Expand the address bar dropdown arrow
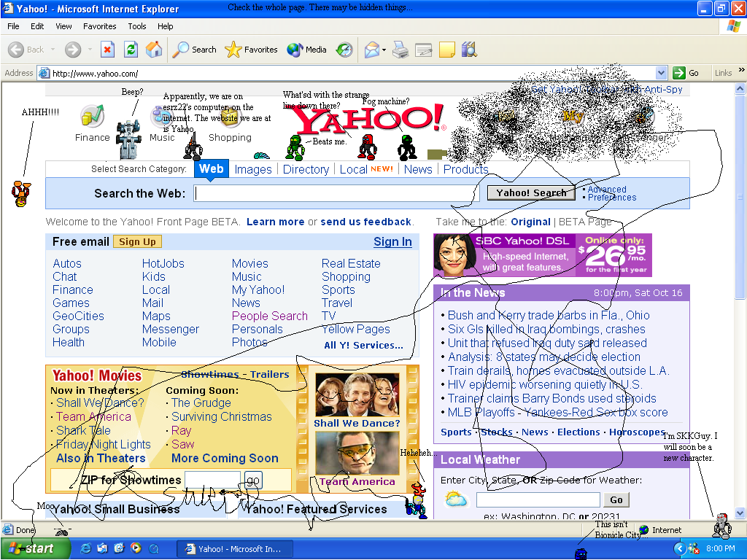 tap(661, 73)
